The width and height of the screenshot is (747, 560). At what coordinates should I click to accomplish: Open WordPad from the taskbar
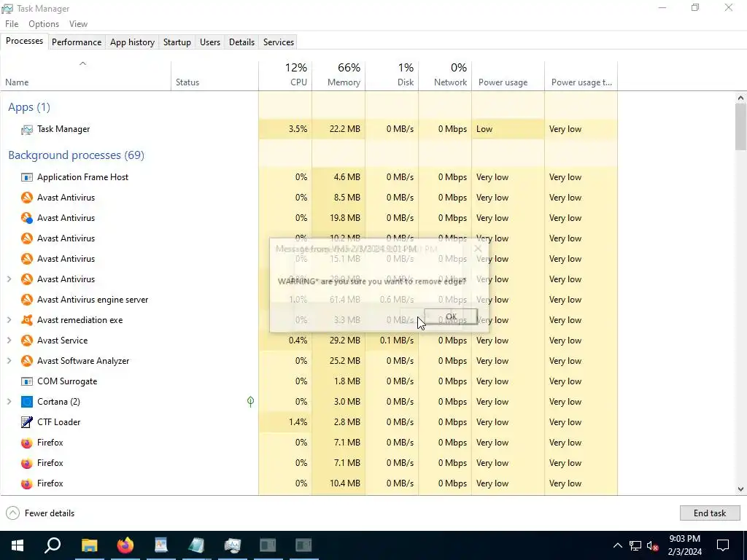161,545
